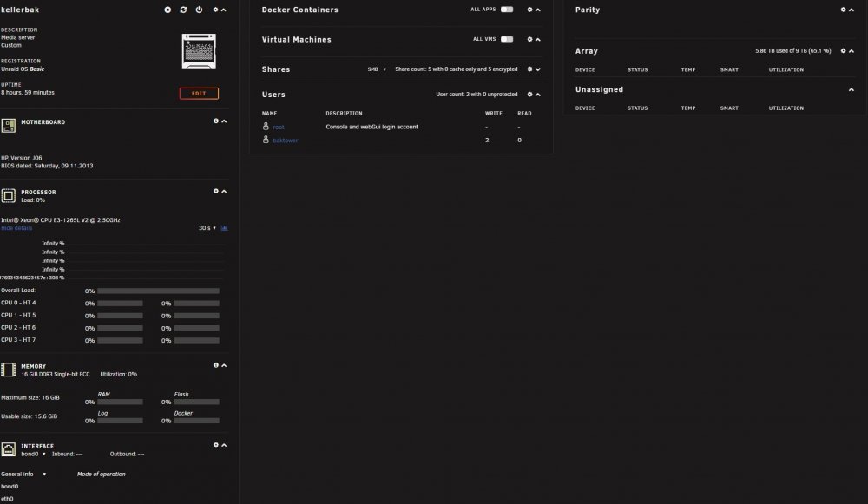Click the reboot icon in server header
Screen dimensions: 868x504
[183, 10]
